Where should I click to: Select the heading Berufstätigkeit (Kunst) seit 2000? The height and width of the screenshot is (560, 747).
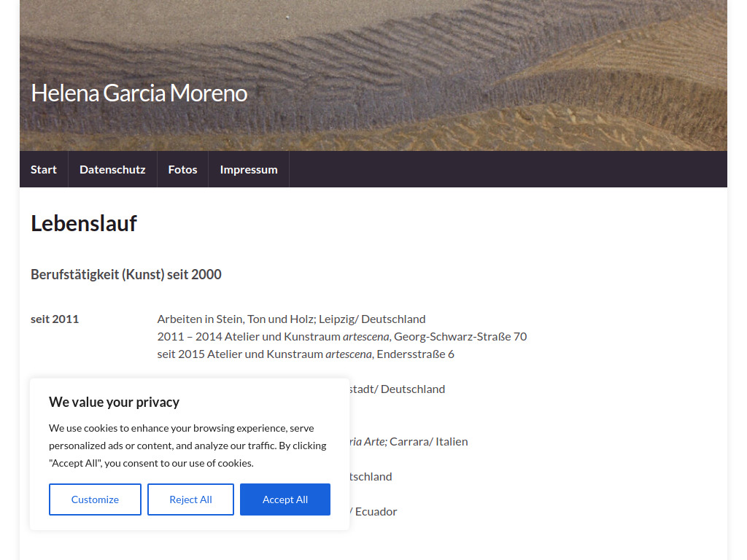pyautogui.click(x=125, y=275)
